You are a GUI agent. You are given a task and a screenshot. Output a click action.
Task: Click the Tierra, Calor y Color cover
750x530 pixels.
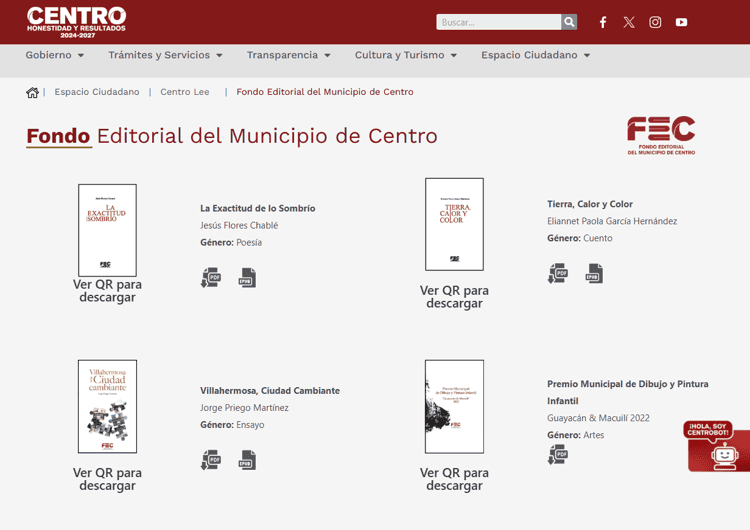(x=454, y=224)
